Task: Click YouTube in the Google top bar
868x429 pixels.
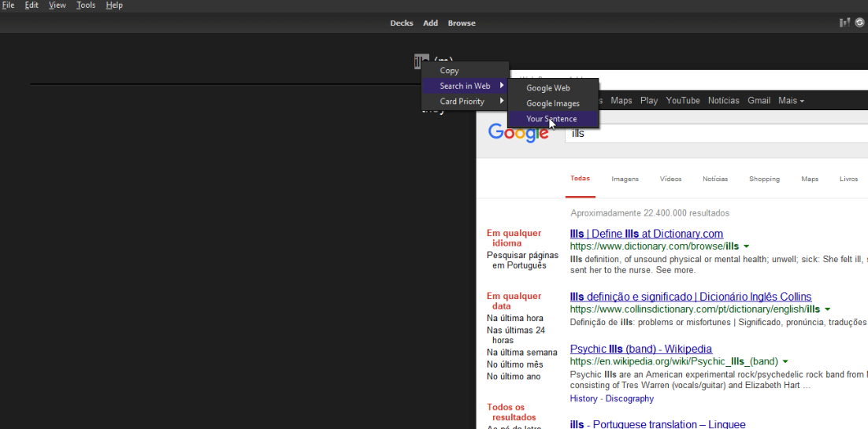Action: click(683, 100)
